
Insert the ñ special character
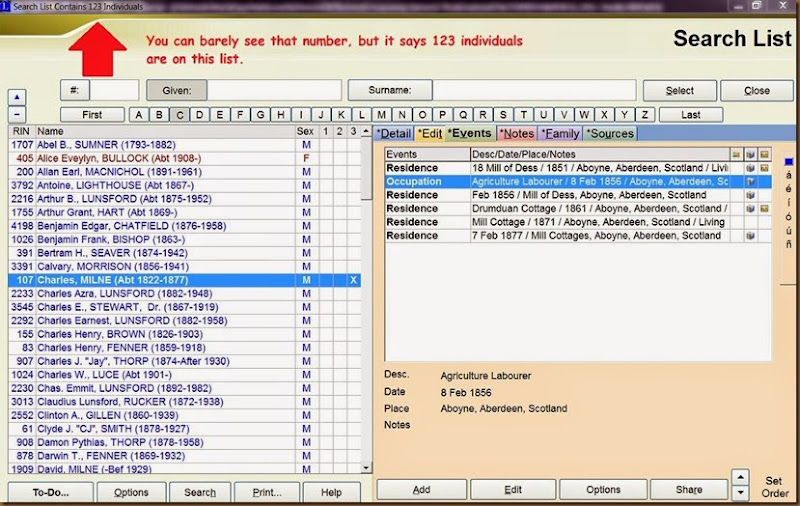tap(789, 244)
